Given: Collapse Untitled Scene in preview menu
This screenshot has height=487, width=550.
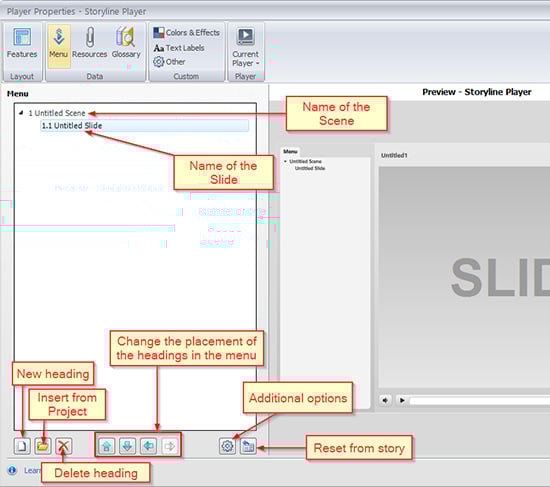Looking at the screenshot, I should click(x=286, y=161).
